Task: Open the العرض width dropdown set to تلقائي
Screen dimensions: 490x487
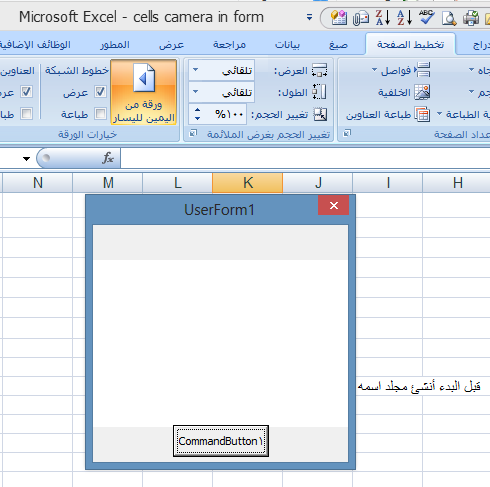Action: point(222,70)
